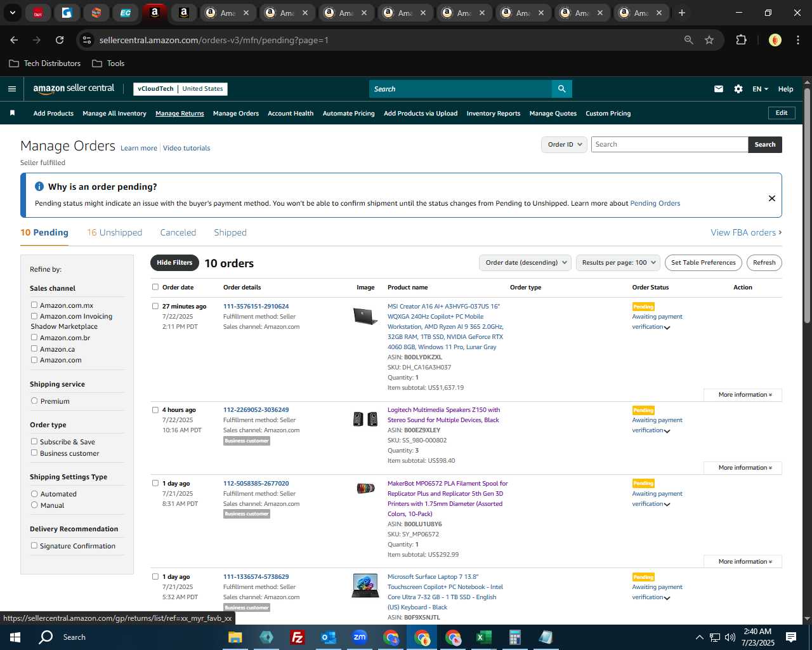
Task: Open the settings gear icon
Action: (x=738, y=89)
